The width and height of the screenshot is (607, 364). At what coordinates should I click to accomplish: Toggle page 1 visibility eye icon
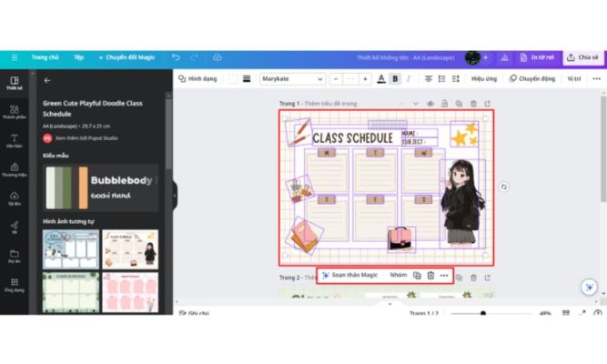[430, 104]
